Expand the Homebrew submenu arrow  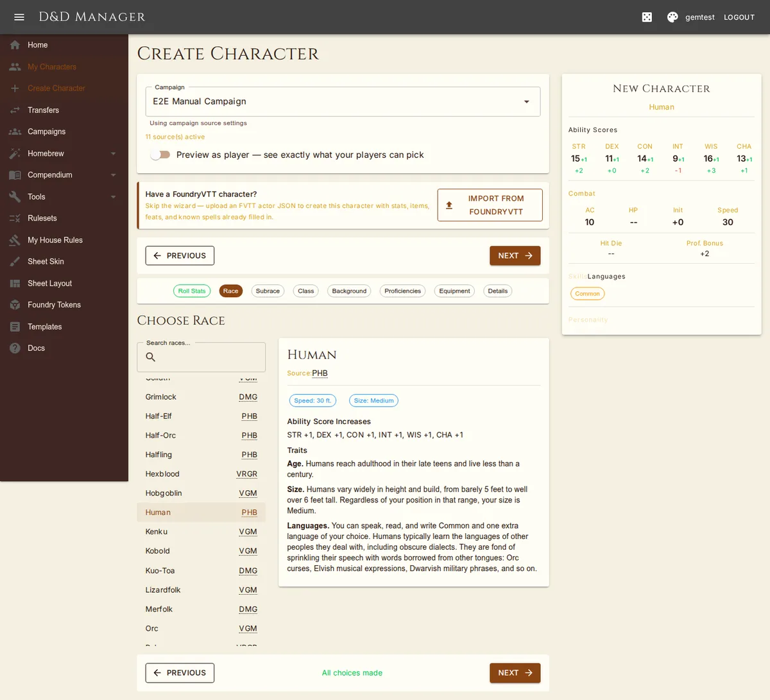(114, 154)
